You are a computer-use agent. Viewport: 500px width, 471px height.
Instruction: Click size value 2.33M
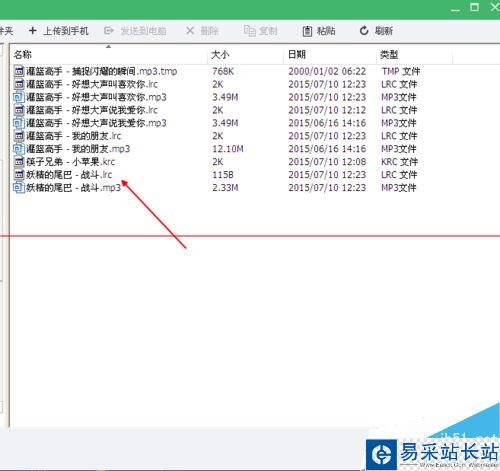[225, 188]
